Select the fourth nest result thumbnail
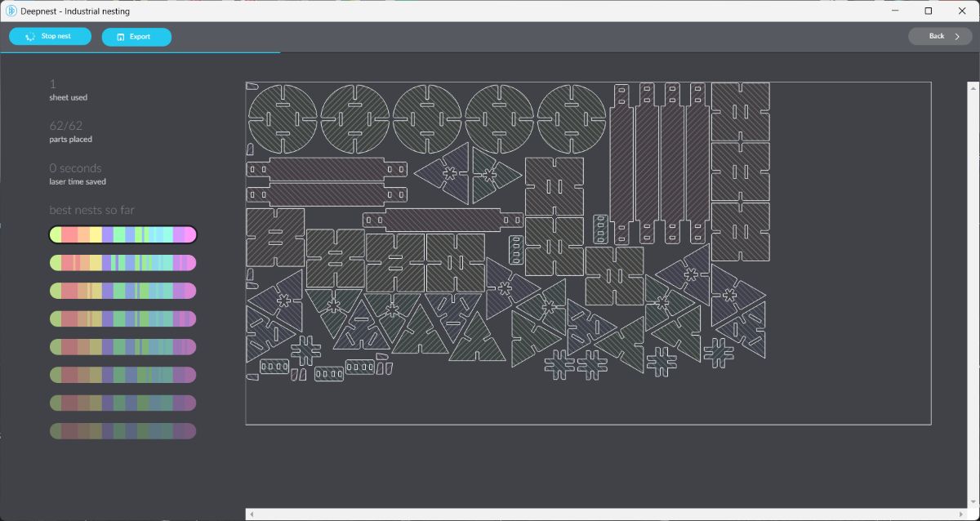 (122, 318)
